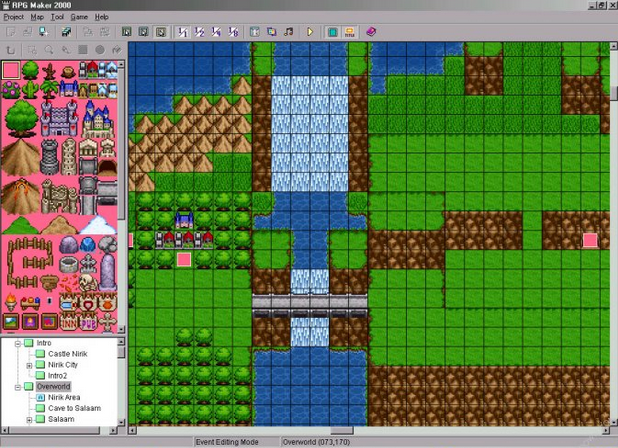The height and width of the screenshot is (448, 618).
Task: Pick the stone well tile
Action: click(x=69, y=264)
